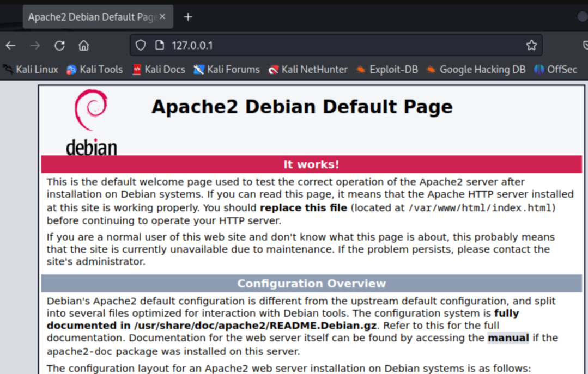Open the Kali Forums bookmark

(x=227, y=69)
